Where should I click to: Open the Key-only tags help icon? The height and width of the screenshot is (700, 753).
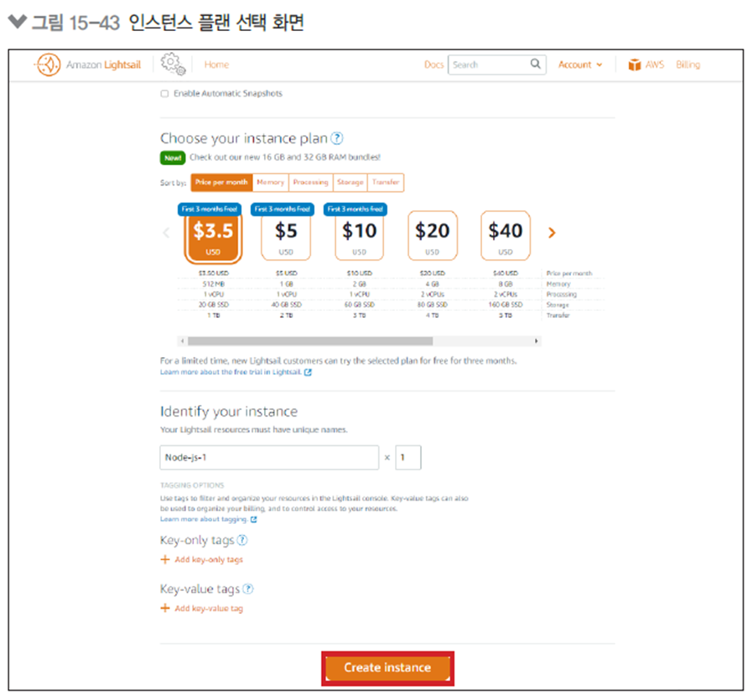[x=242, y=540]
